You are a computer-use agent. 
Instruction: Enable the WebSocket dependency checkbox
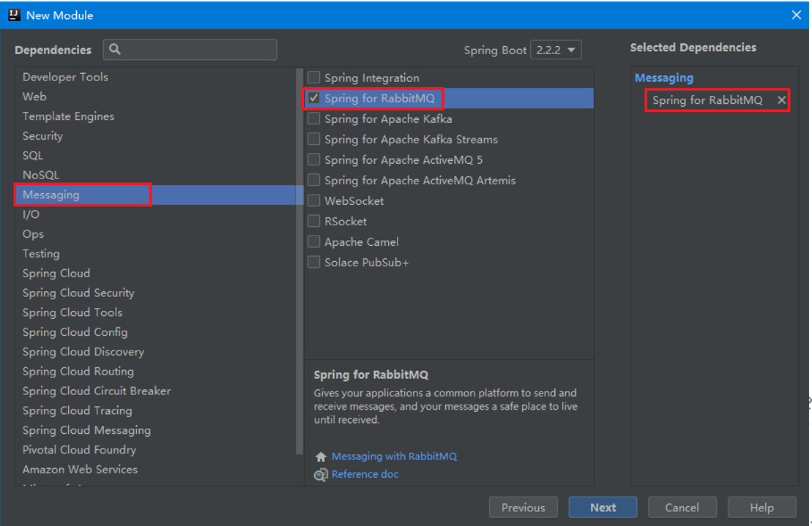(x=314, y=200)
